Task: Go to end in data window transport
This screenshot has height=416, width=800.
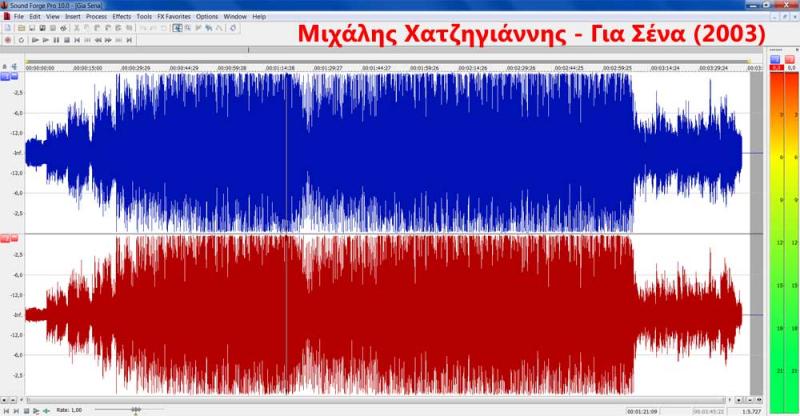Action: [x=16, y=411]
